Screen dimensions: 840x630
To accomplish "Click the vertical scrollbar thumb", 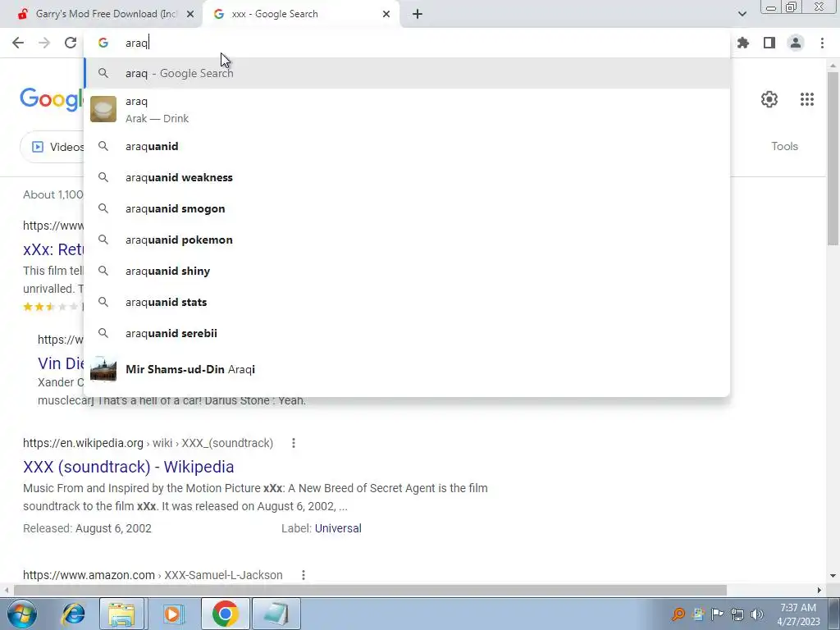I will [833, 158].
